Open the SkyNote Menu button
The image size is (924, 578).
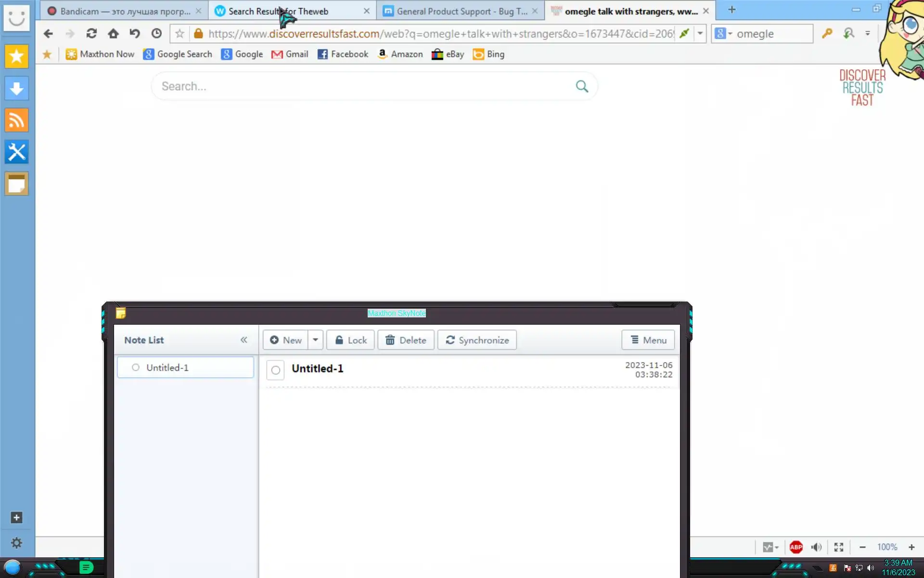(648, 340)
